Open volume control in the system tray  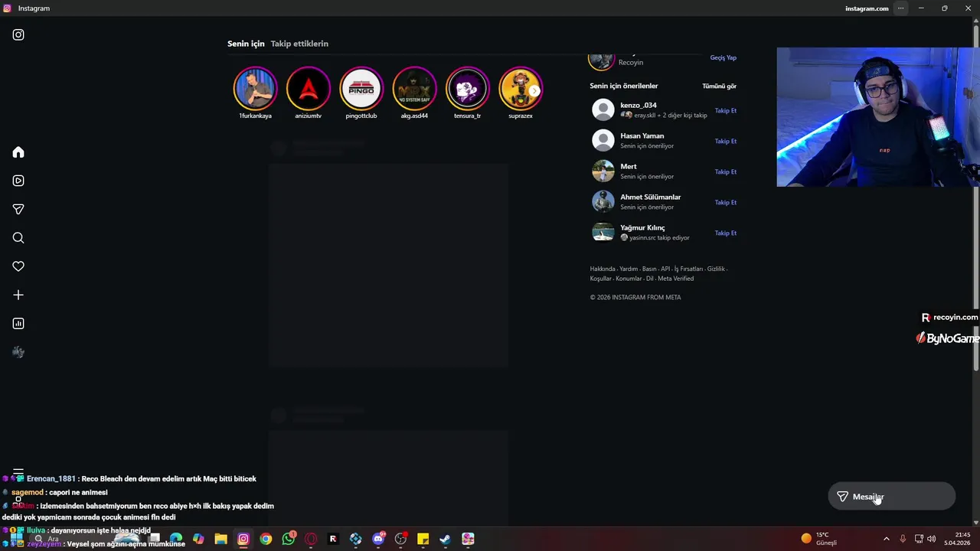click(931, 539)
